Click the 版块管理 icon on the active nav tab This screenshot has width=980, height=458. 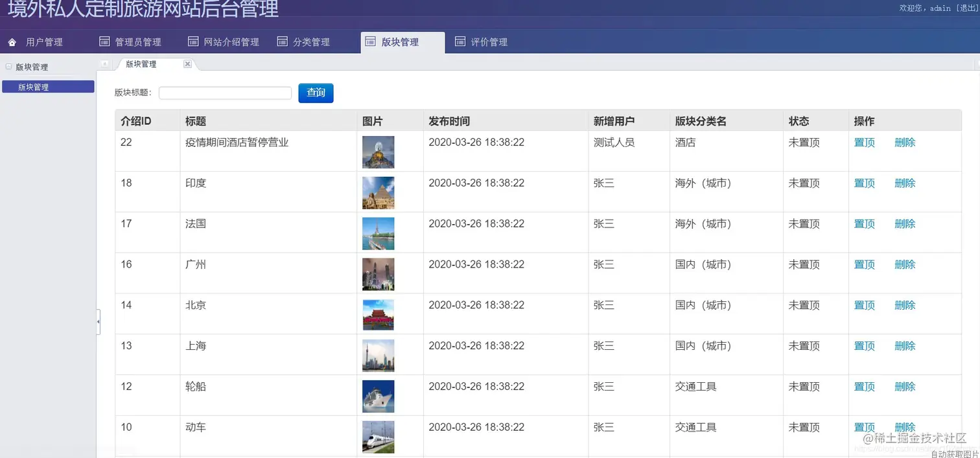(x=371, y=41)
